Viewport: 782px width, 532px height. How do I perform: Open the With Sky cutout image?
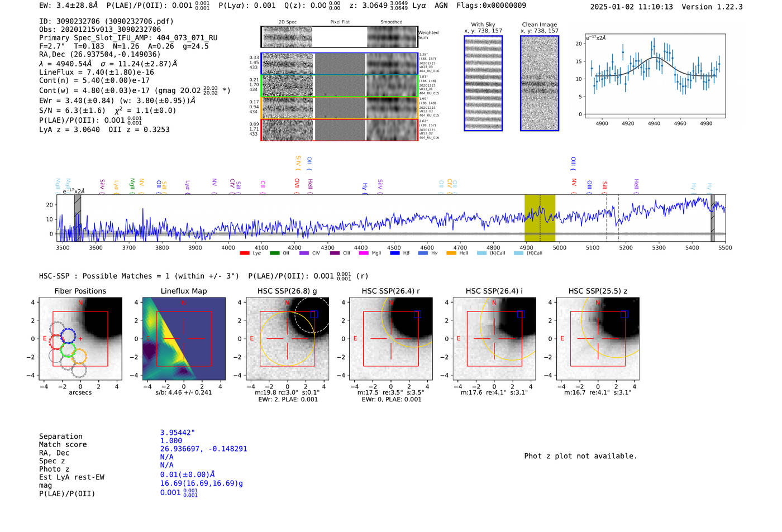point(483,83)
